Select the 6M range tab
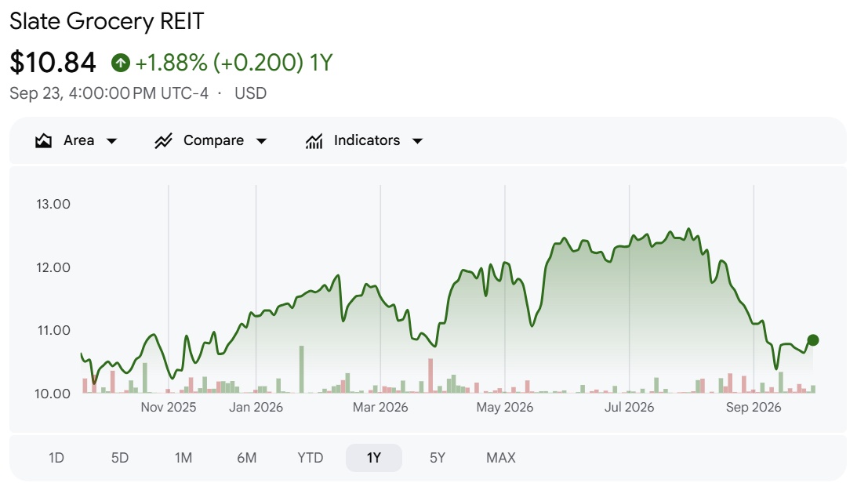Viewport: 868px width, 490px height. [x=247, y=458]
